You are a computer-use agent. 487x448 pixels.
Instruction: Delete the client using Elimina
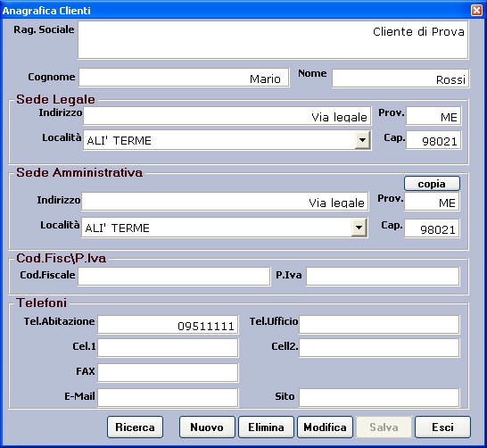pos(266,427)
